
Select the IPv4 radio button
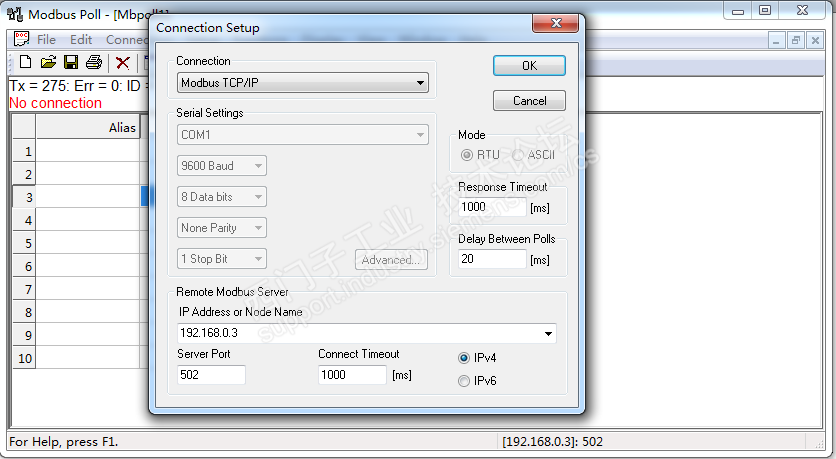tap(464, 358)
